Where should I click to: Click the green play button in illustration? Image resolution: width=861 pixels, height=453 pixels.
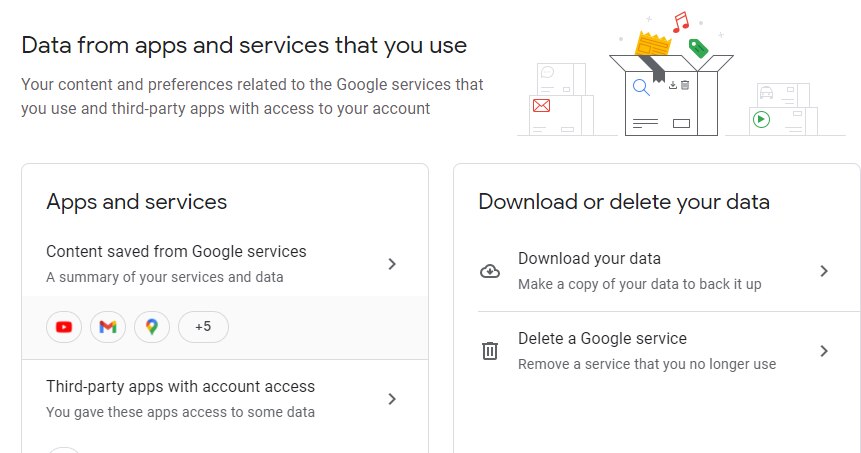pyautogui.click(x=761, y=119)
